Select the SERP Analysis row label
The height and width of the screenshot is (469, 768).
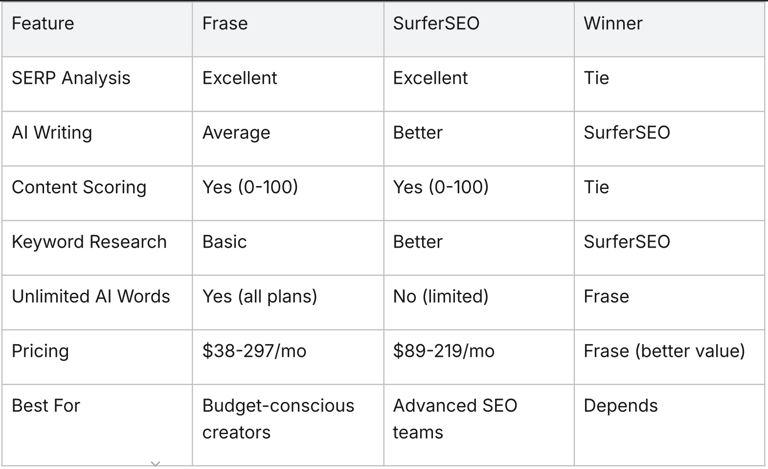click(71, 78)
